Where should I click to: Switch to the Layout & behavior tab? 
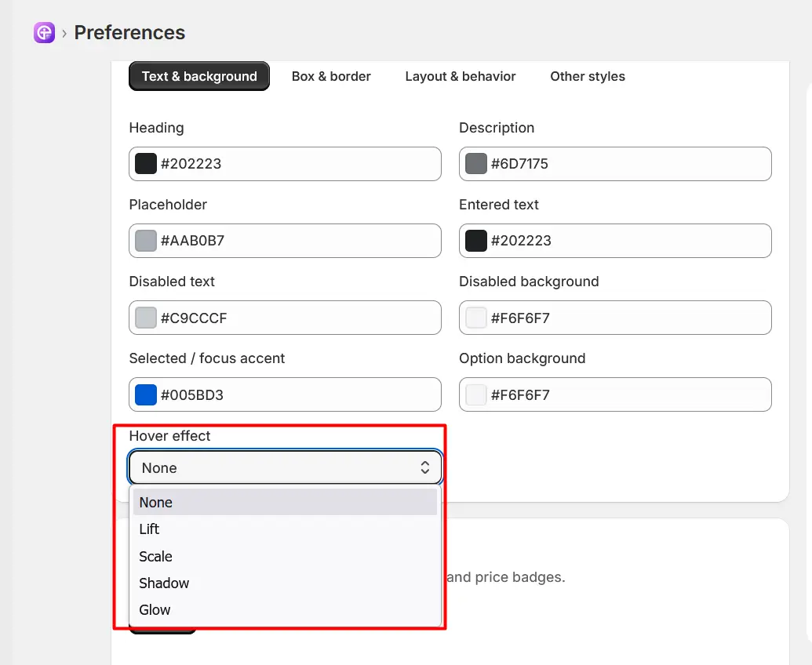(x=461, y=76)
